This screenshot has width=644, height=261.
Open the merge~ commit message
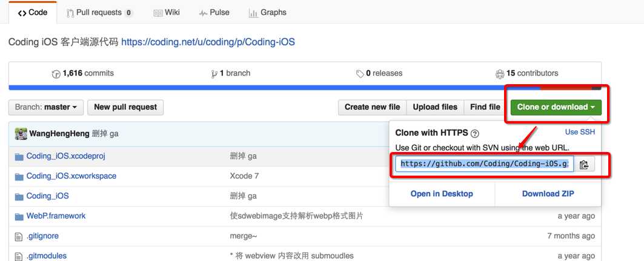point(244,236)
